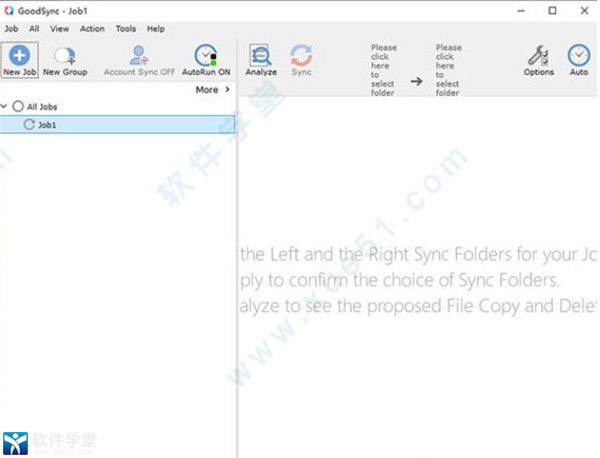600x458 pixels.
Task: Toggle AutoRun ON clock icon
Action: click(x=206, y=56)
